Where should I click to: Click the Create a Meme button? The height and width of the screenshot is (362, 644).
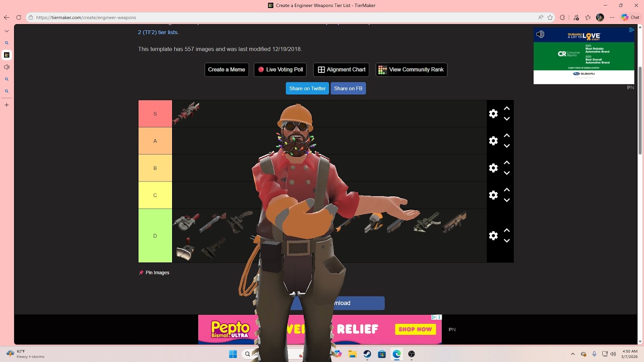(x=226, y=69)
